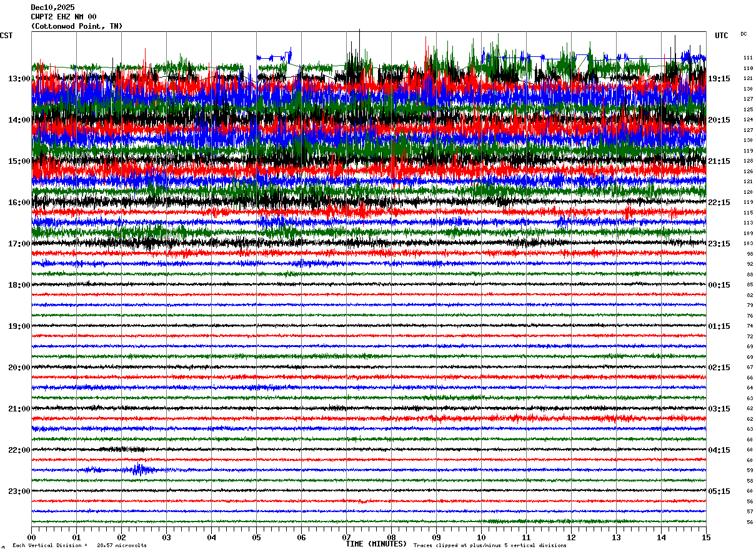The height and width of the screenshot is (554, 756).
Task: Select the 20:00 CST time label
Action: (x=19, y=368)
